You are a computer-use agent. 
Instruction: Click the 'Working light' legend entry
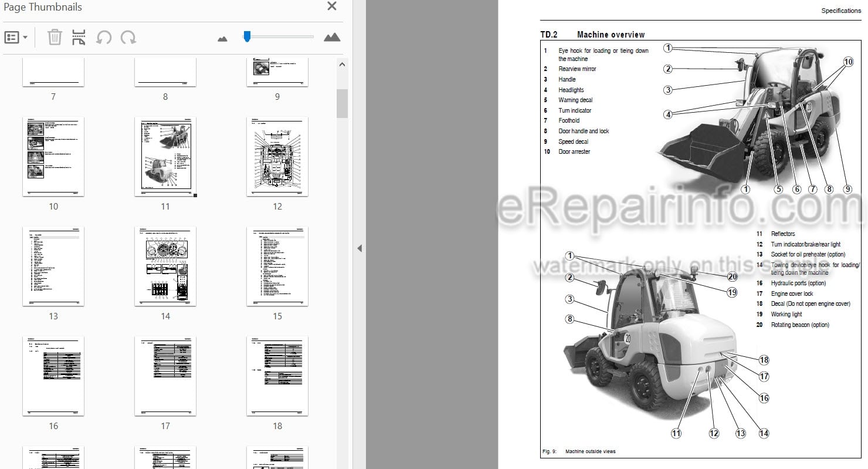[x=786, y=314]
